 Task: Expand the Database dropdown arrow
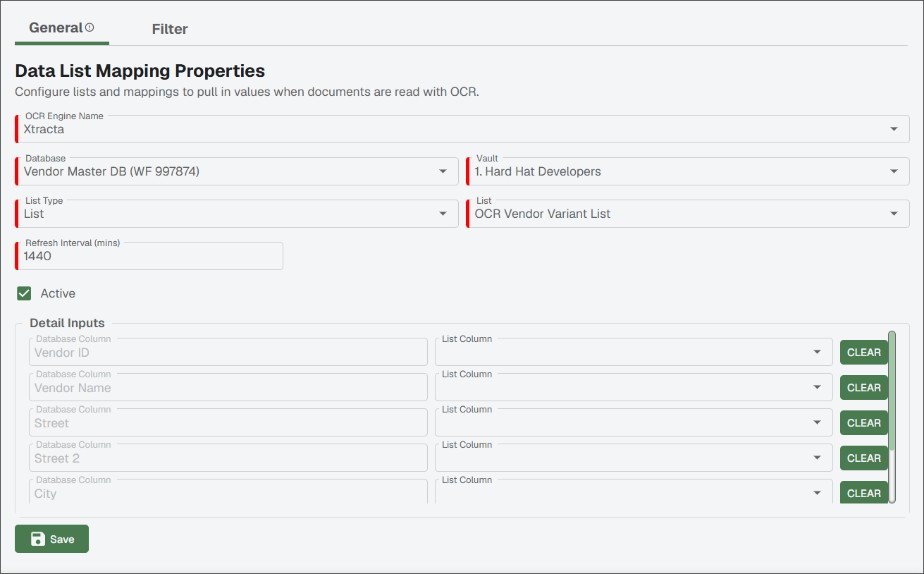443,171
